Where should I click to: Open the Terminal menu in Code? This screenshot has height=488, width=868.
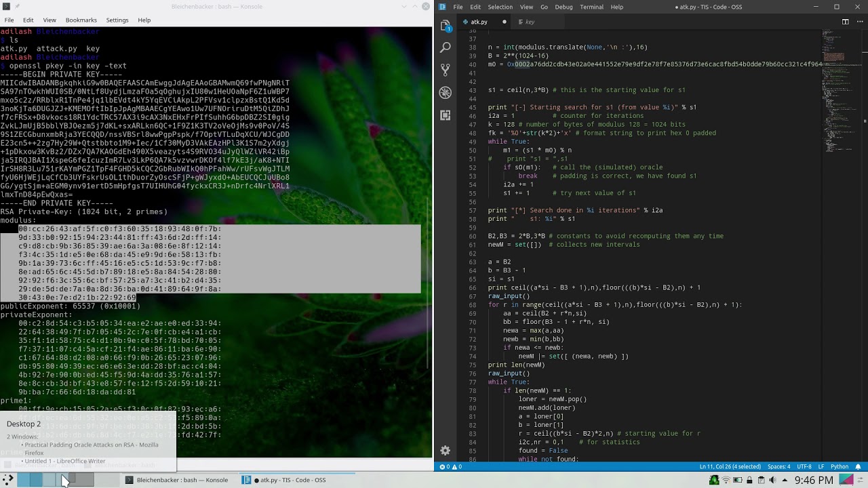(591, 7)
